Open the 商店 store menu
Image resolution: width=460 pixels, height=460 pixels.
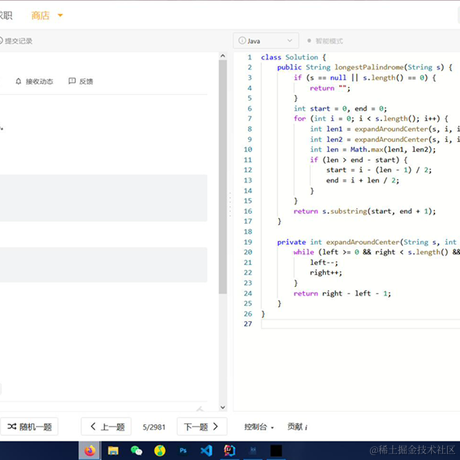tap(40, 15)
